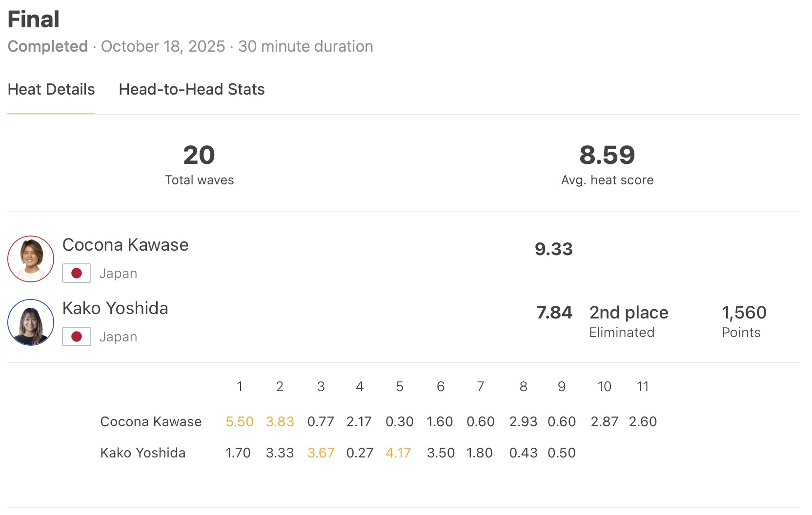
Task: Select Kako Yoshida's highlighted 4.17 wave score
Action: [x=398, y=453]
